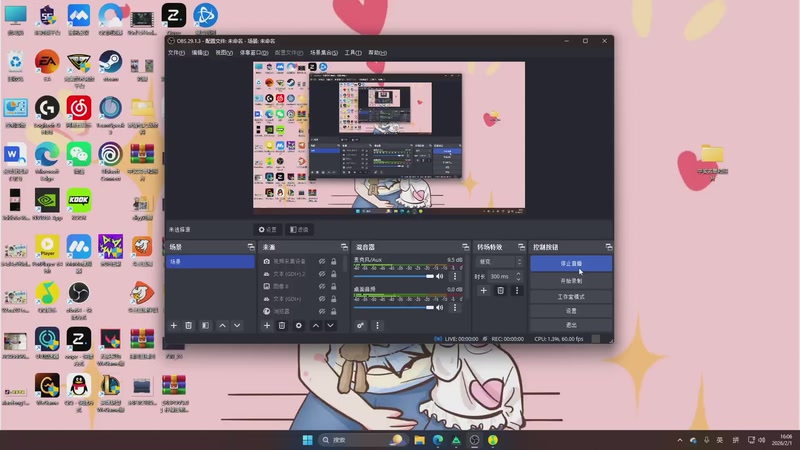The width and height of the screenshot is (800, 450).
Task: Click the 开始录制 button
Action: (571, 281)
